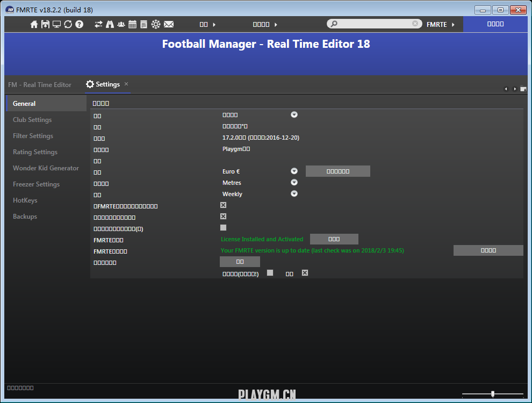Open the help question mark icon

[x=79, y=24]
